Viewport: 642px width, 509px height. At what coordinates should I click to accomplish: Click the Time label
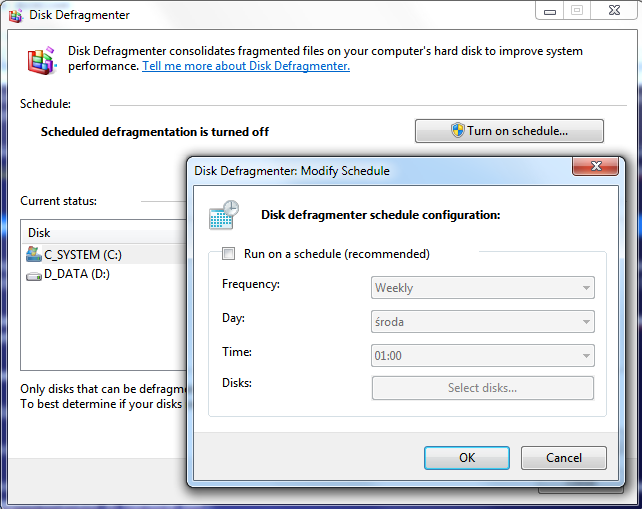[237, 352]
